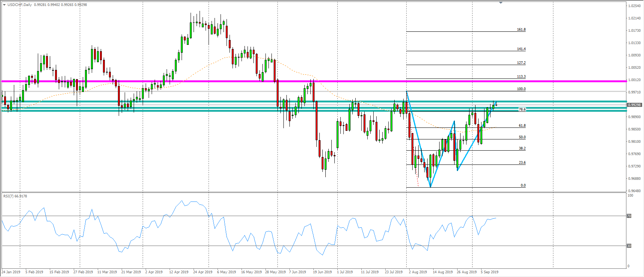The image size is (644, 277).
Task: Click the 28 May 2019 date label
Action: coord(275,272)
